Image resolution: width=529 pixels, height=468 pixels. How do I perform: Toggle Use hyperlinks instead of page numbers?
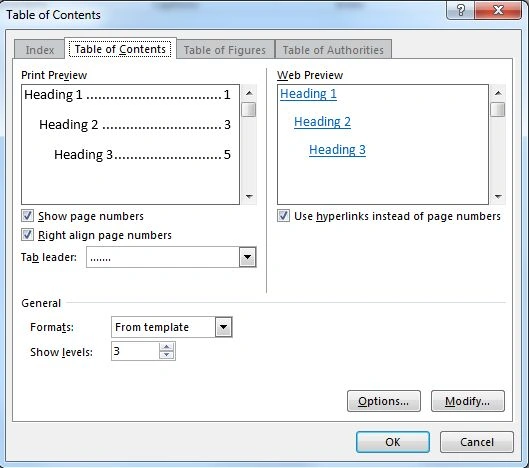tap(283, 216)
